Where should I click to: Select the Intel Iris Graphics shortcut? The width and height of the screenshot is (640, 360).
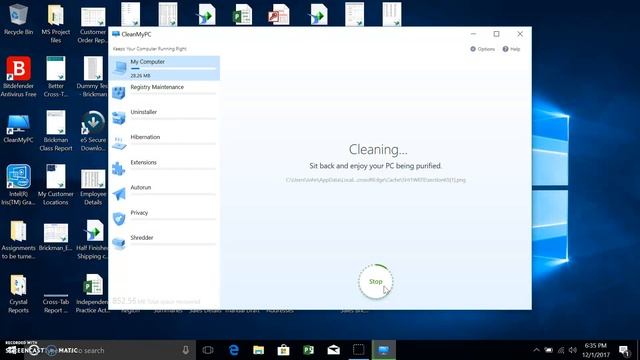[x=18, y=184]
